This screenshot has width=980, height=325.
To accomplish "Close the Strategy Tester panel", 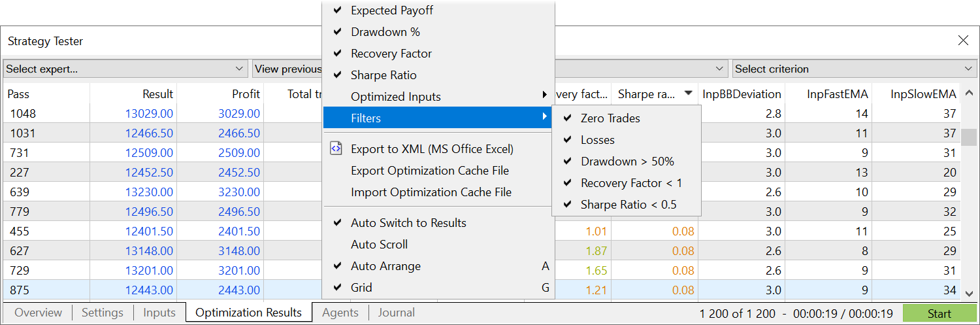I will pyautogui.click(x=963, y=41).
